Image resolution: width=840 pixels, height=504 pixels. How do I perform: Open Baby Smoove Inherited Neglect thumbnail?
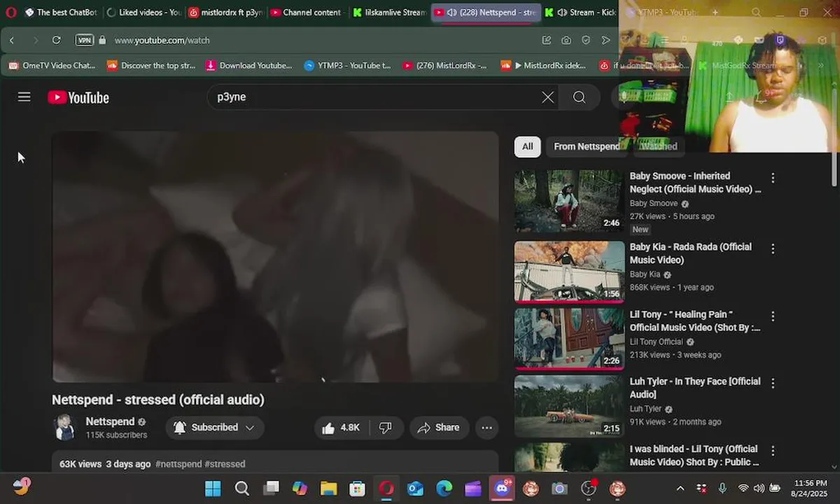[569, 202]
